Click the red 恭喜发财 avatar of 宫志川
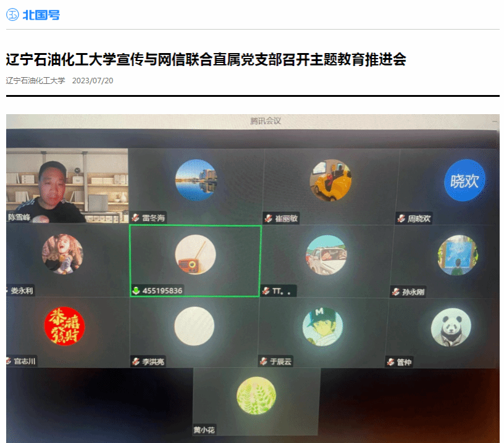Viewport: 504px width, 443px height. (x=64, y=326)
